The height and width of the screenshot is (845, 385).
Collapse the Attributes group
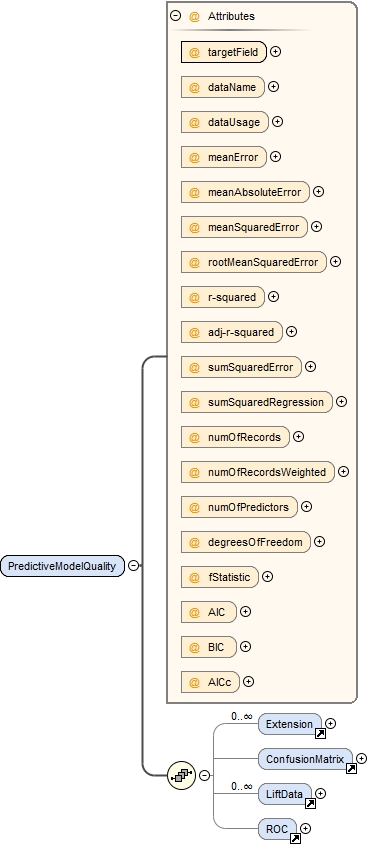coord(175,16)
